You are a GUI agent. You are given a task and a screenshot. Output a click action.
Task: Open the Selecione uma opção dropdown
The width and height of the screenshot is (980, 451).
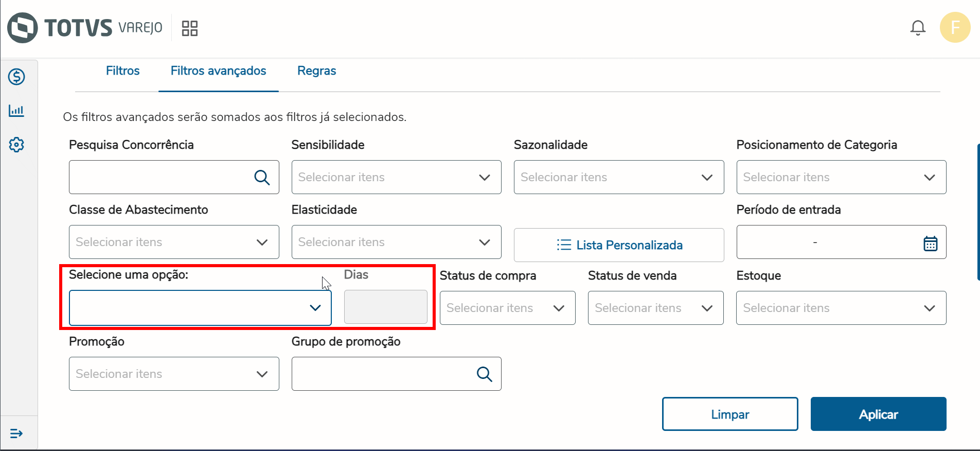pos(200,308)
